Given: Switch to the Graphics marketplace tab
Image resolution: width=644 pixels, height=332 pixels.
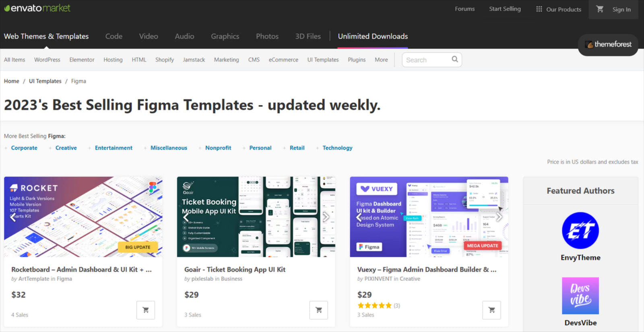Looking at the screenshot, I should click(x=225, y=36).
